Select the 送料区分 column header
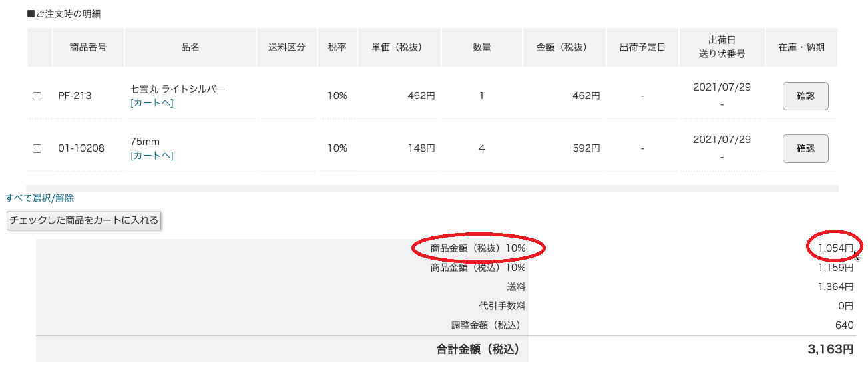Screen dimensions: 868x382 [287, 47]
